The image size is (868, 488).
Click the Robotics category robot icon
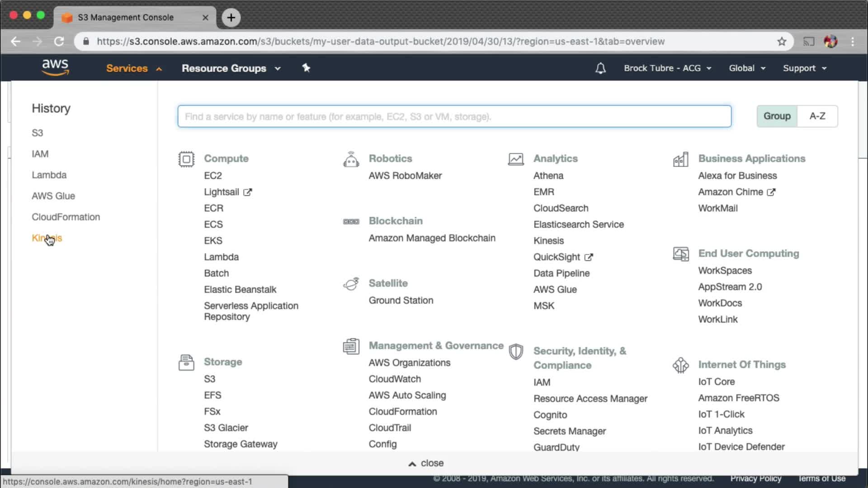(x=351, y=160)
